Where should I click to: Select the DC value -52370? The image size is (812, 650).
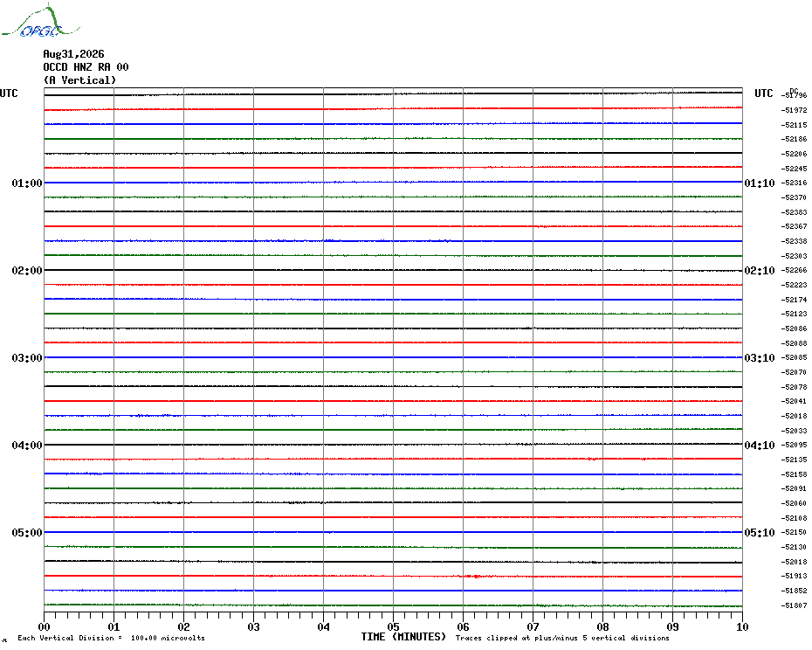pos(794,197)
